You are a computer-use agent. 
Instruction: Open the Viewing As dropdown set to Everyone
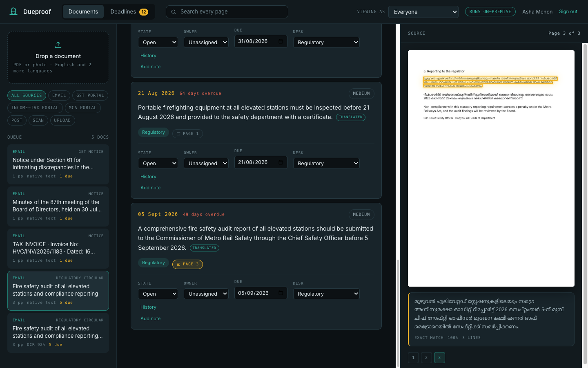click(x=423, y=12)
